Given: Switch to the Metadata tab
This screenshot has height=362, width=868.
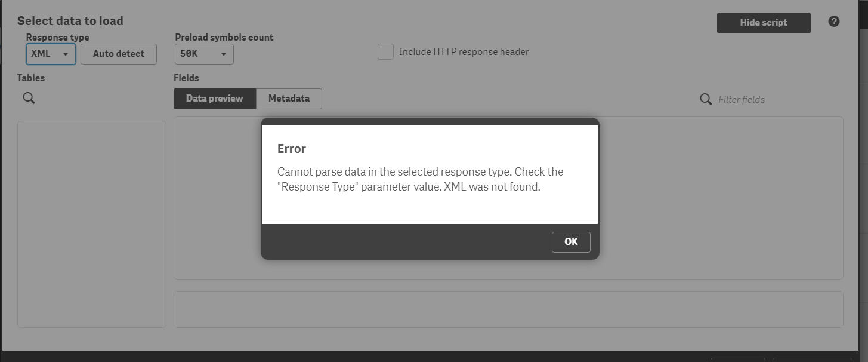Looking at the screenshot, I should 289,99.
